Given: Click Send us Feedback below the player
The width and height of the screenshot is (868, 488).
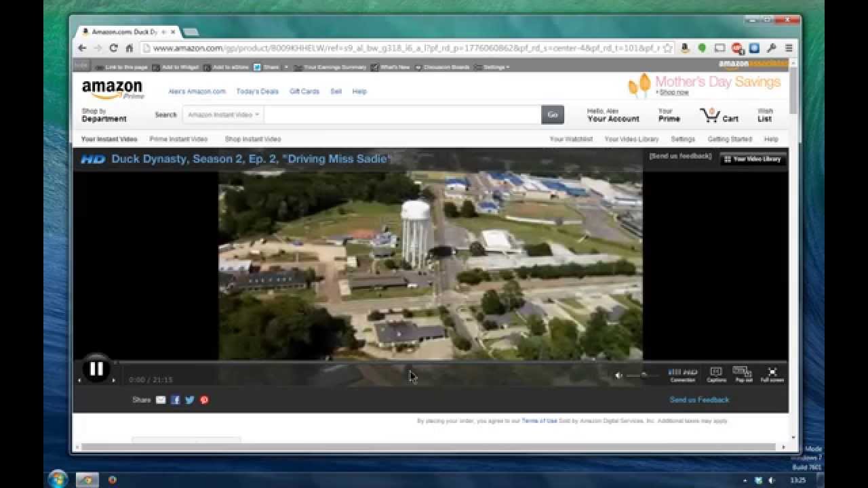Looking at the screenshot, I should (x=699, y=400).
